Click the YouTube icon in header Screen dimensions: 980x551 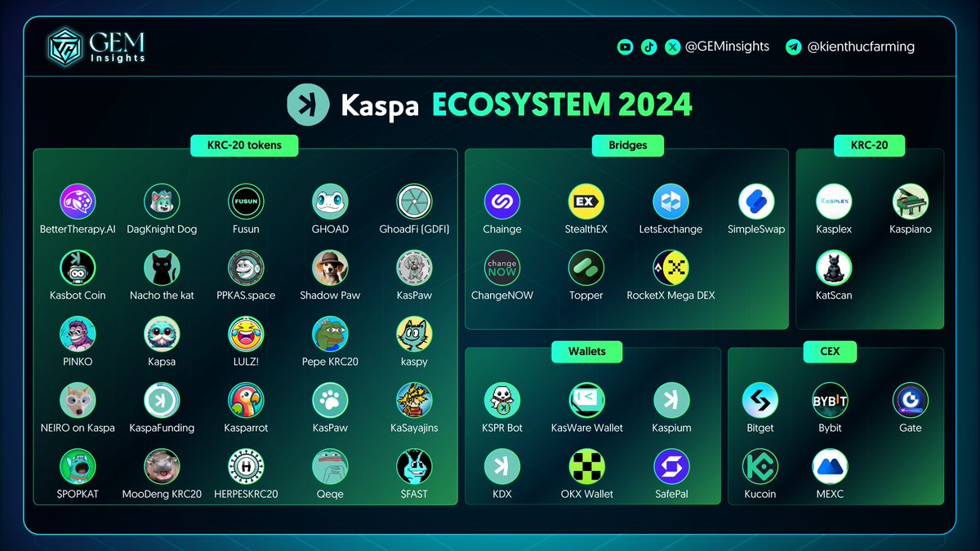625,47
